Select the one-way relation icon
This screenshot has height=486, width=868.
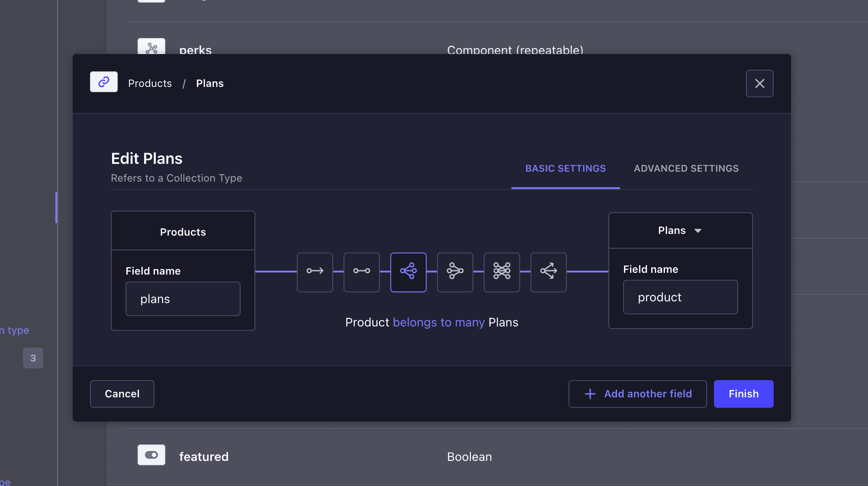click(x=315, y=272)
